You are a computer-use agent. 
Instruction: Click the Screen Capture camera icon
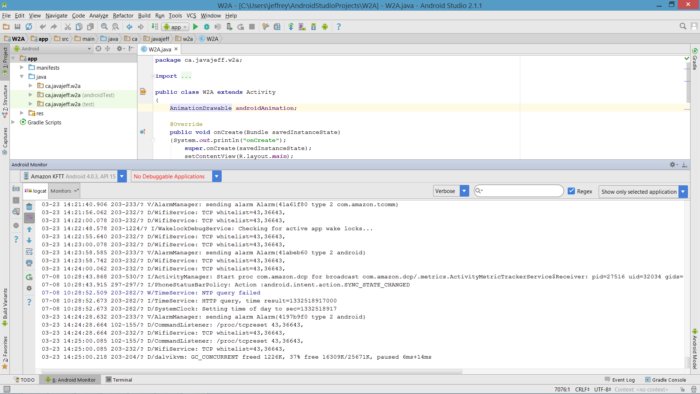16,189
